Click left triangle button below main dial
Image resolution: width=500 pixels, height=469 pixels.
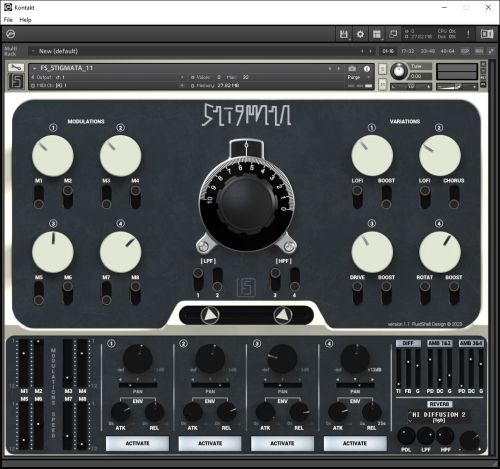[x=210, y=315]
